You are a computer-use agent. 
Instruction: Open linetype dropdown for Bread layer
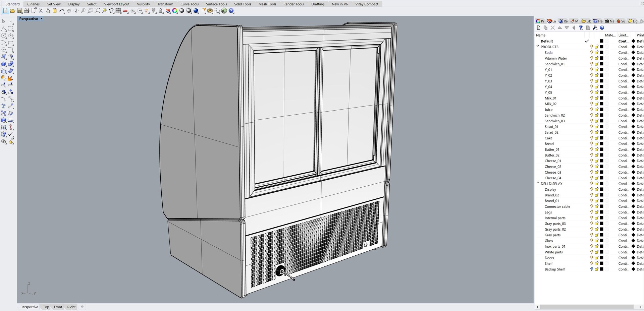coord(624,144)
